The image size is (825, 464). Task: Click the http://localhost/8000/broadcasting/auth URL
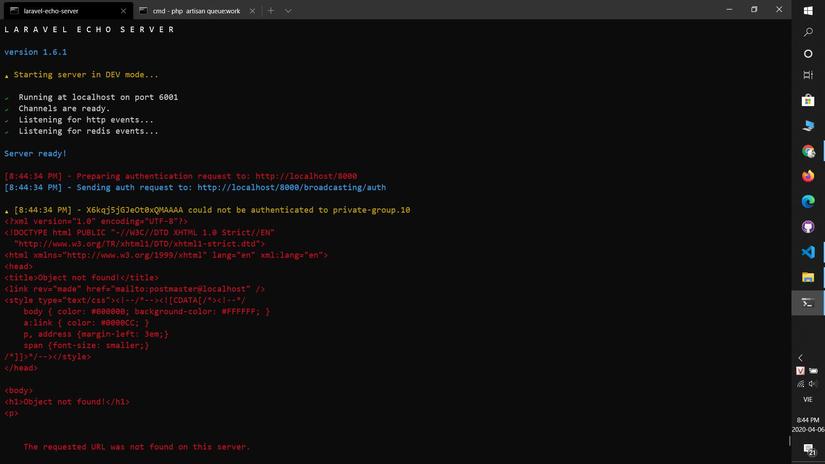tap(291, 187)
